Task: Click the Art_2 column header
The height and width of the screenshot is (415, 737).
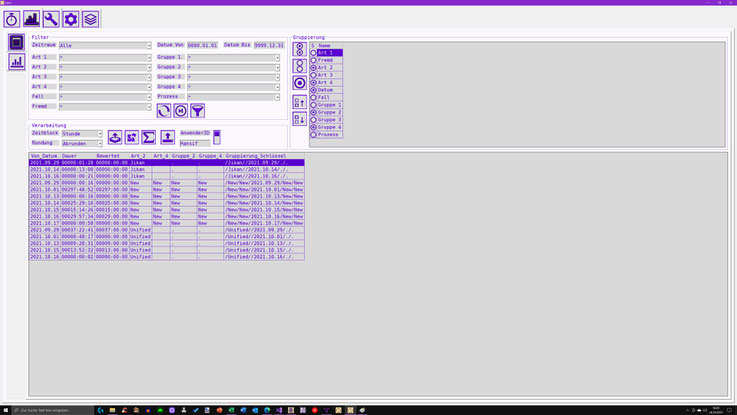Action: (x=141, y=156)
